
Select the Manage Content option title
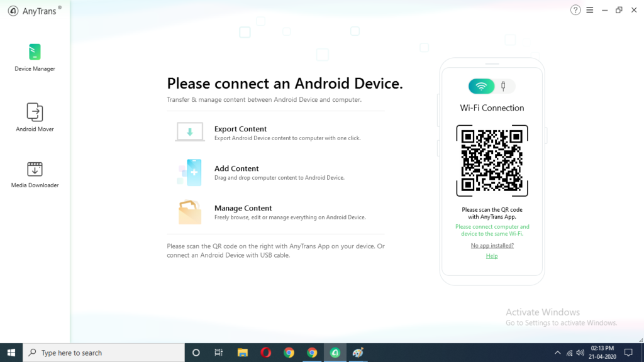pyautogui.click(x=243, y=208)
